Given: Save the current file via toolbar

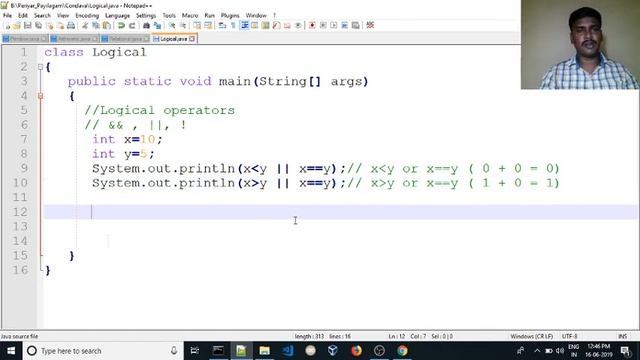Looking at the screenshot, I should (x=27, y=25).
